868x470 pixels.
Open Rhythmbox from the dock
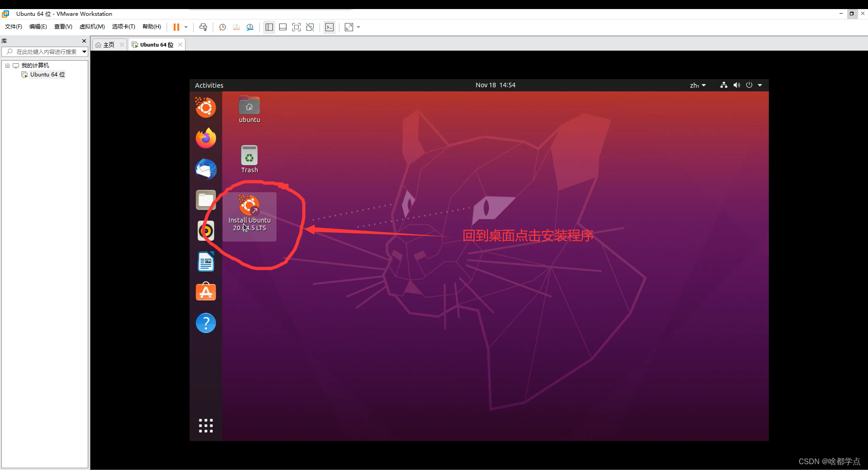coord(206,231)
